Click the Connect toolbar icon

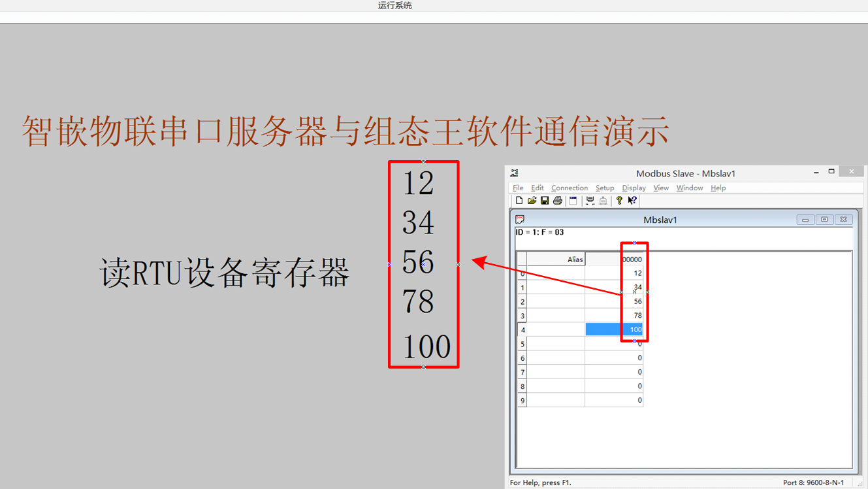[x=590, y=201]
